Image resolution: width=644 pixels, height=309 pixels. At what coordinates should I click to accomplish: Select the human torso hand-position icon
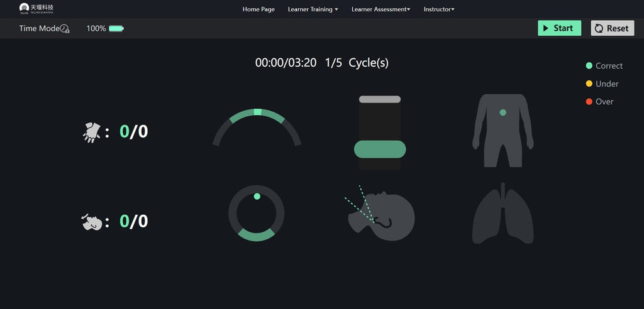pos(502,130)
